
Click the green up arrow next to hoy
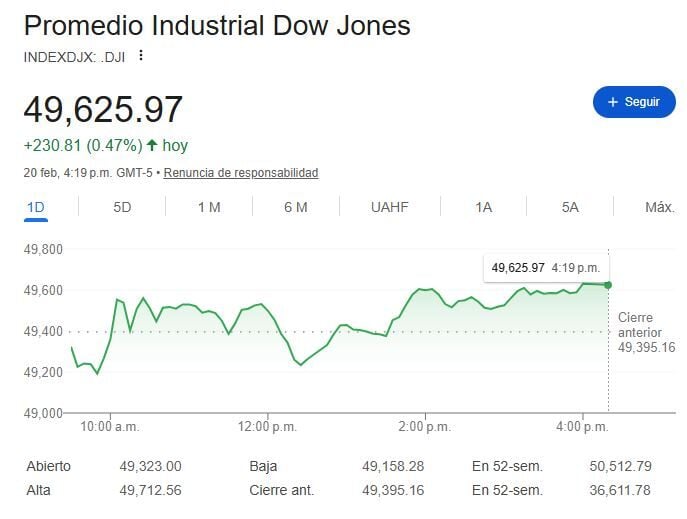151,145
